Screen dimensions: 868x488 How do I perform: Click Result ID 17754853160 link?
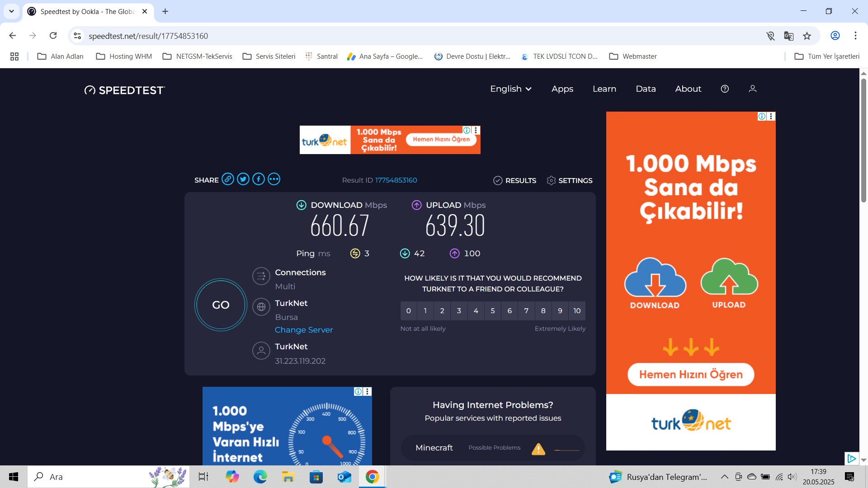tap(396, 180)
